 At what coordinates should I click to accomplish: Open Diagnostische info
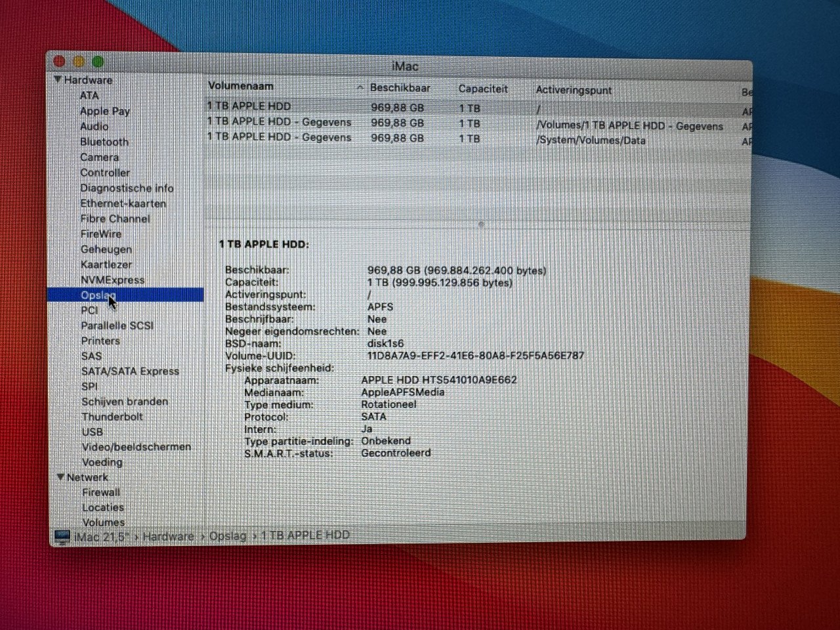coord(127,188)
